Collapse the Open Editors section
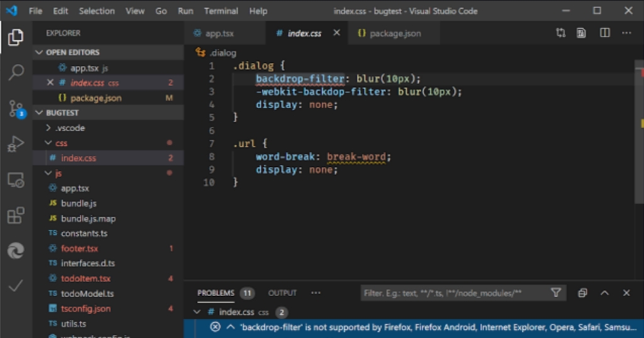The height and width of the screenshot is (338, 644). click(39, 53)
